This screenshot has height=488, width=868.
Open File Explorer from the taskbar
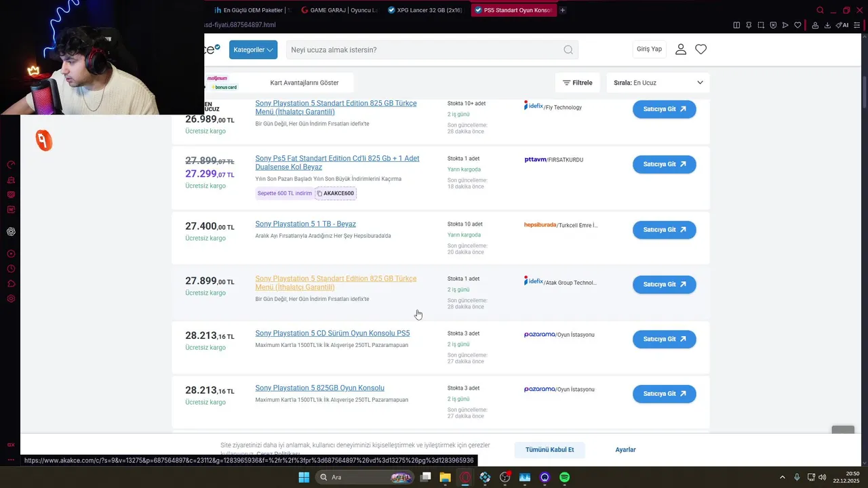point(445,477)
